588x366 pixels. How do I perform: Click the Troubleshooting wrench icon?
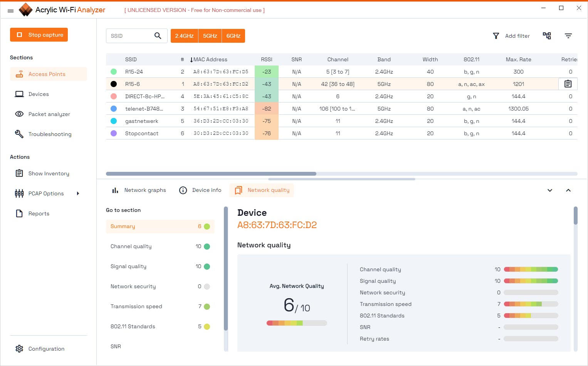(19, 134)
